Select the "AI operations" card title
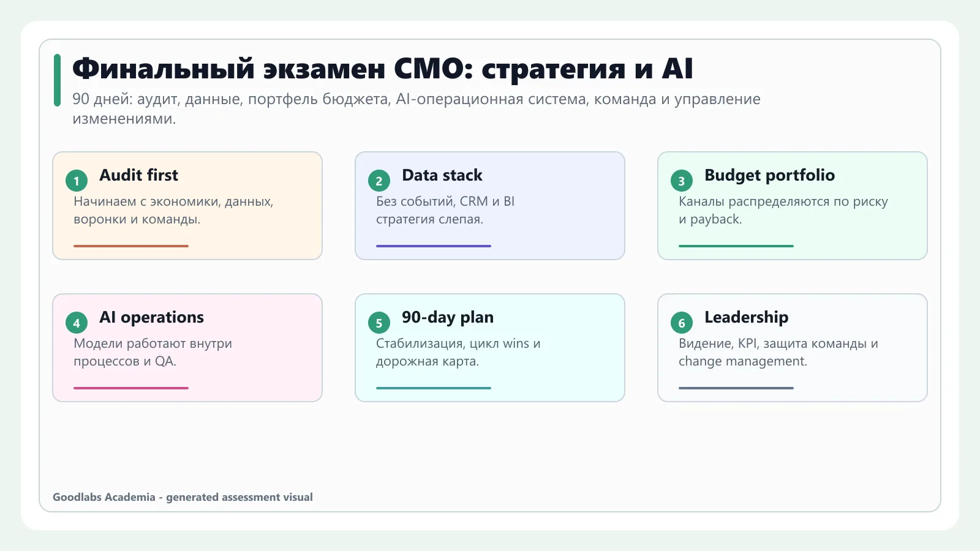Screen dimensions: 980x551 coord(151,317)
